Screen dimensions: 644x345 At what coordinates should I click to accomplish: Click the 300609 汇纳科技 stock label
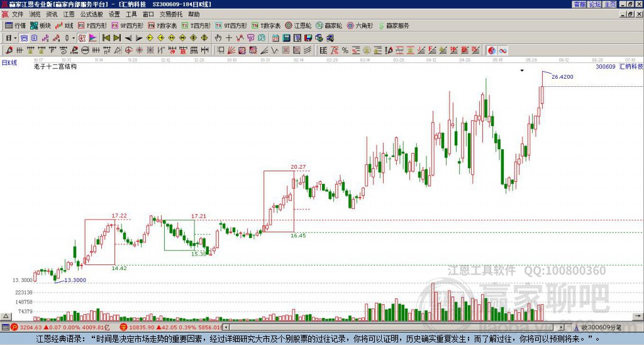[619, 66]
